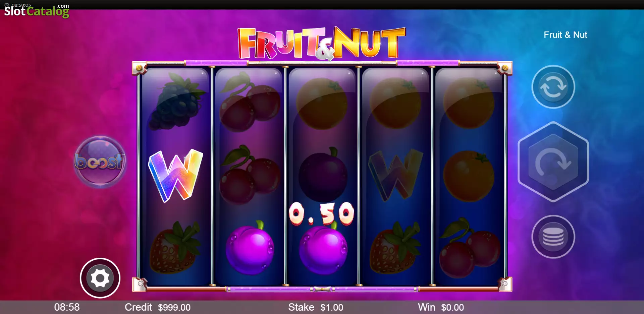Click the Stake $1.00 display
The width and height of the screenshot is (644, 314).
316,307
